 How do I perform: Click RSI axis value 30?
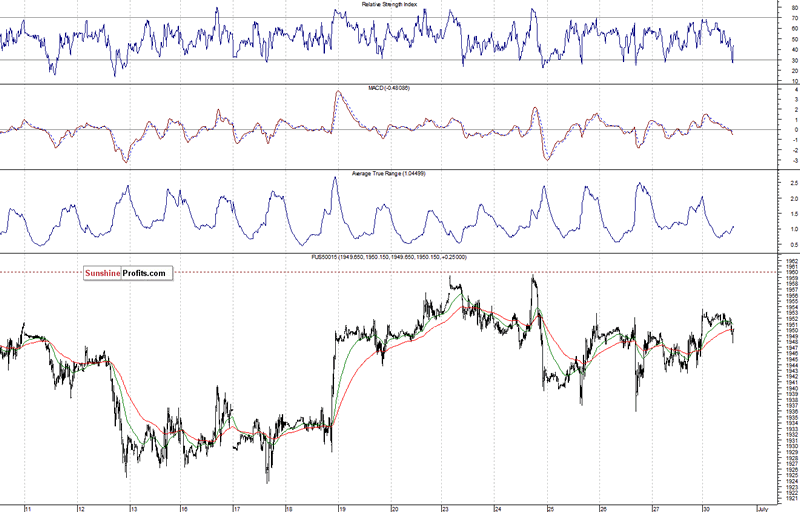click(x=794, y=60)
